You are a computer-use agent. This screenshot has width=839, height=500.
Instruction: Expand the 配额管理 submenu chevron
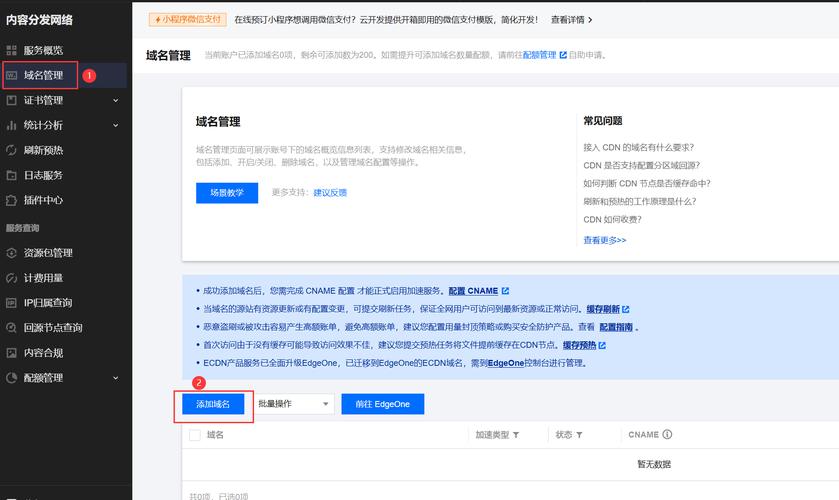pos(116,377)
